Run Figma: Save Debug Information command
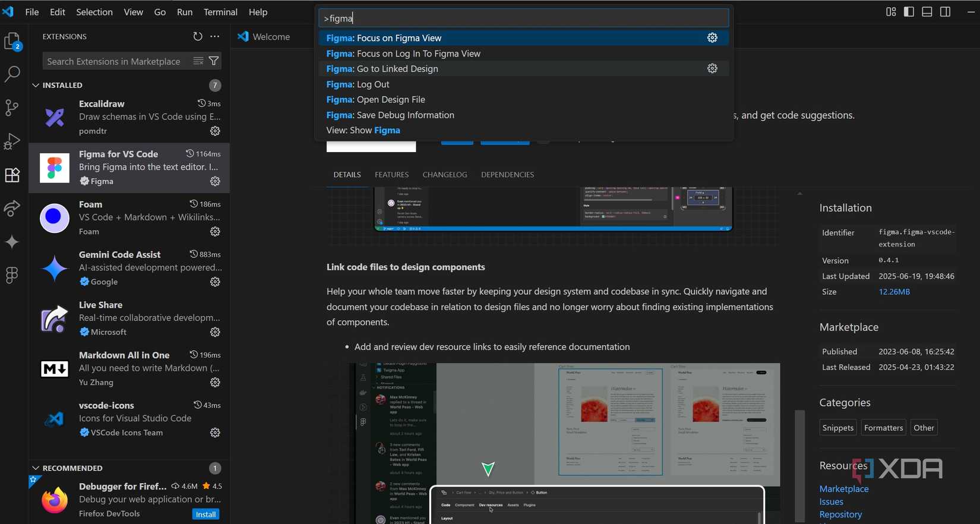Viewport: 980px width, 524px height. (523, 115)
